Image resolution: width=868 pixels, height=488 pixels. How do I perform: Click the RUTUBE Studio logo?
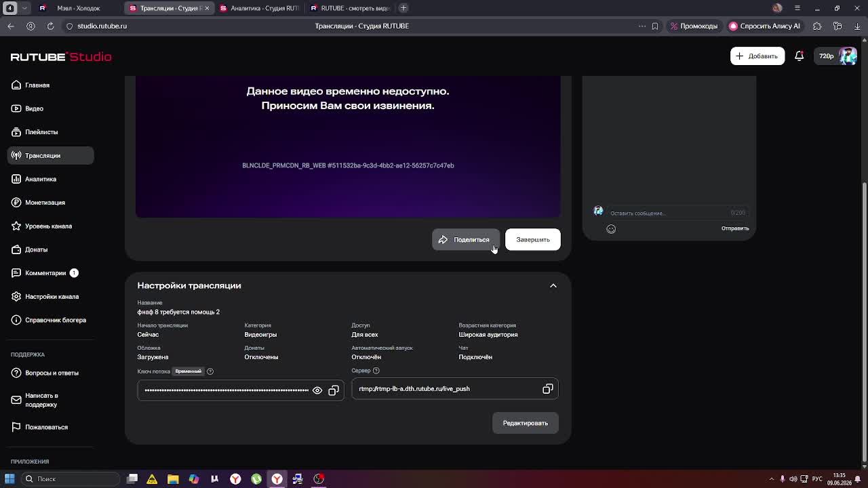tap(61, 57)
